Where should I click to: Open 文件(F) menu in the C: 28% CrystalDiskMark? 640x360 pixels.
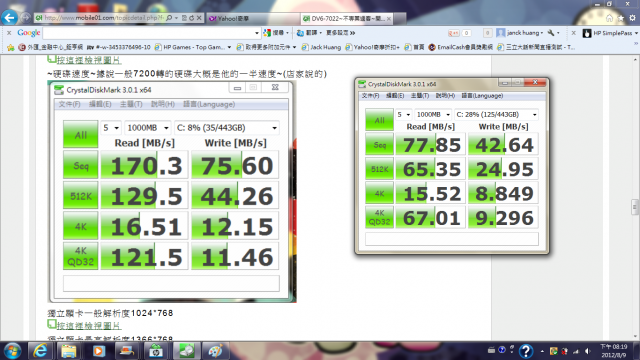pos(370,96)
